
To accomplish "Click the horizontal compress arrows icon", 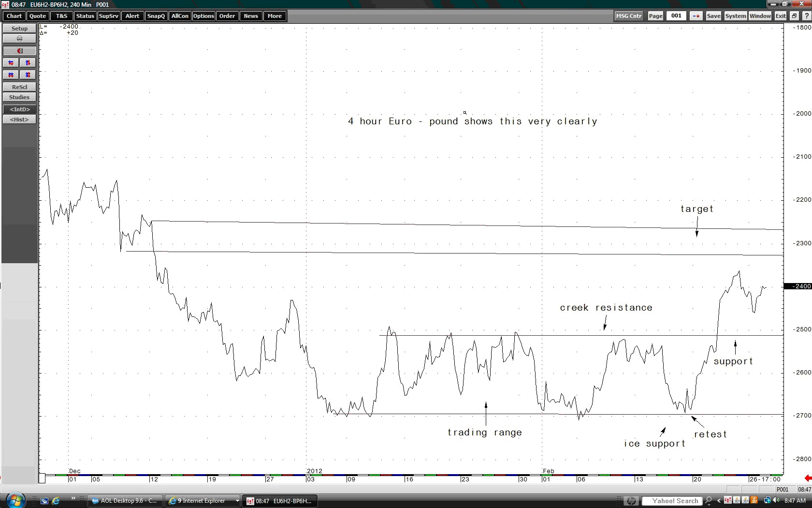I will [x=11, y=75].
